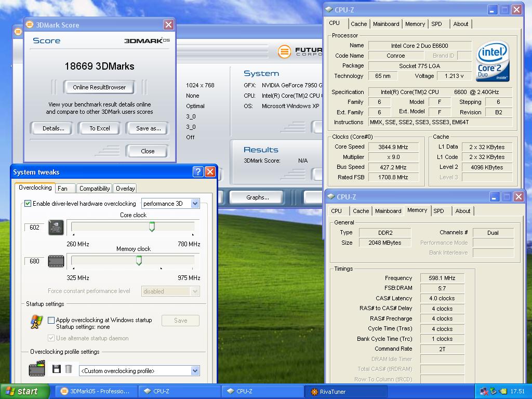This screenshot has width=532, height=399.
Task: Activate the RivaTuner taskbar button
Action: coord(345,392)
